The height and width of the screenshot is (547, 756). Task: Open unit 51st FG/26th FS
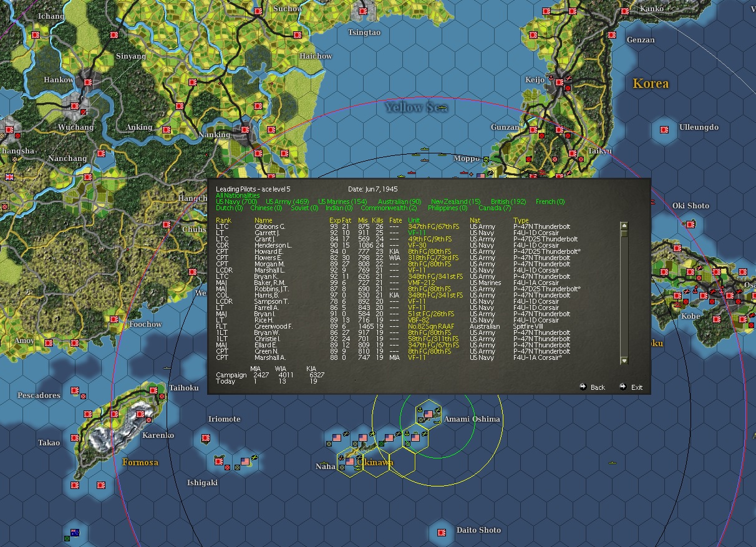[432, 314]
